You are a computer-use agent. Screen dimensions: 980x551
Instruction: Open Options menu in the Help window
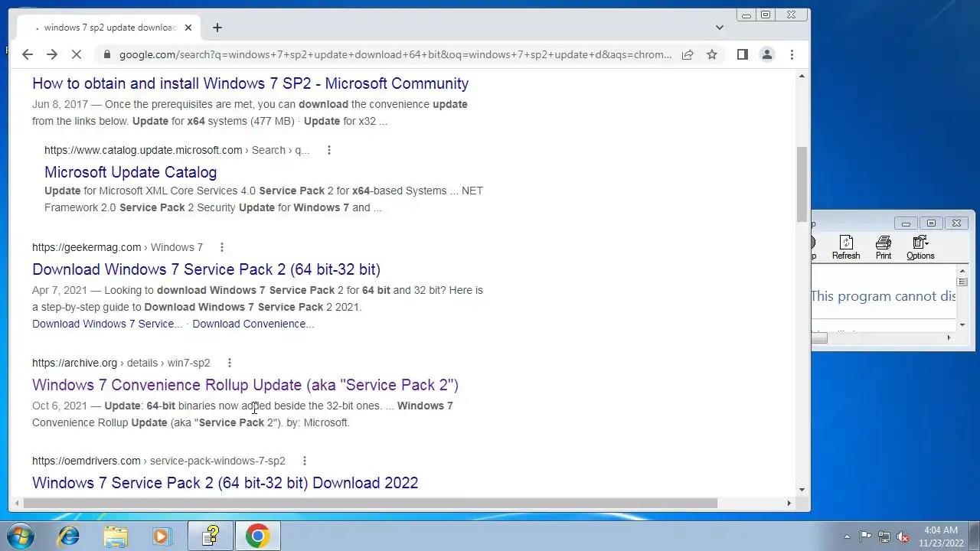(920, 248)
